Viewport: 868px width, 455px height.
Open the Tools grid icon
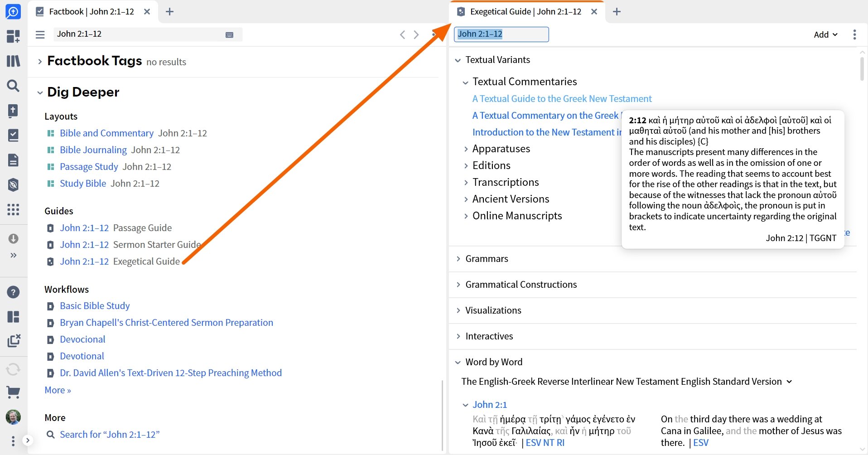[13, 209]
